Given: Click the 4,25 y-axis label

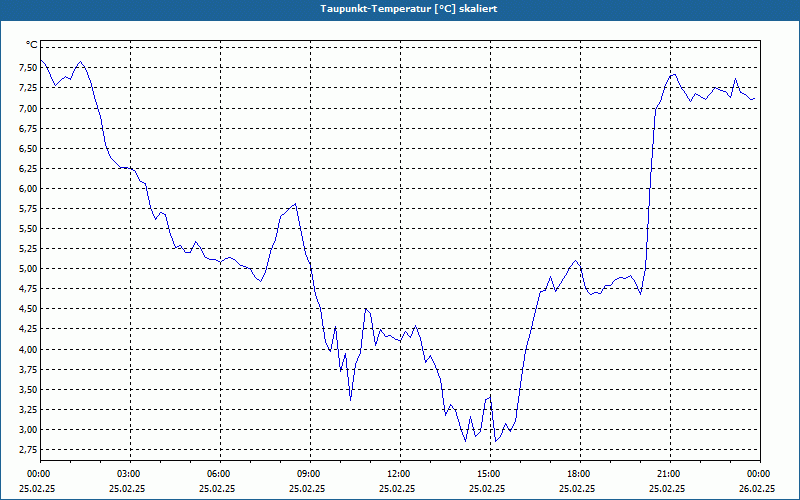Looking at the screenshot, I should pyautogui.click(x=27, y=329).
